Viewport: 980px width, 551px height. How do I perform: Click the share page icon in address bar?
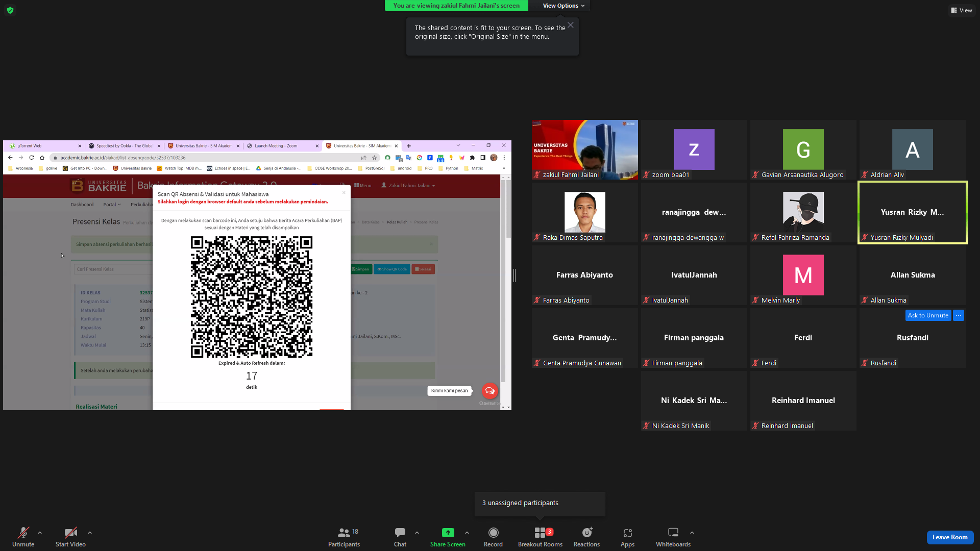(364, 158)
